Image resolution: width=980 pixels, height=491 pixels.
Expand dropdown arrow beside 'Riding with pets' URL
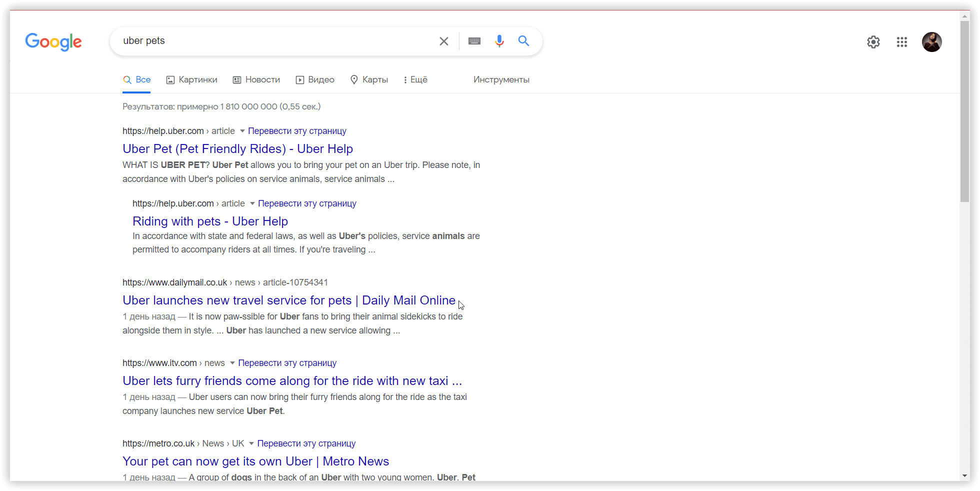tap(252, 203)
